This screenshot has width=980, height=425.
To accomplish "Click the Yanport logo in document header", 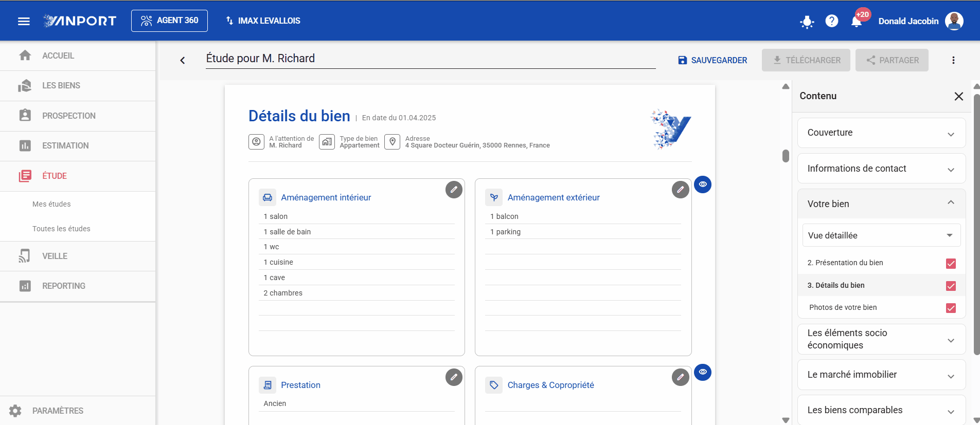I will pyautogui.click(x=671, y=129).
